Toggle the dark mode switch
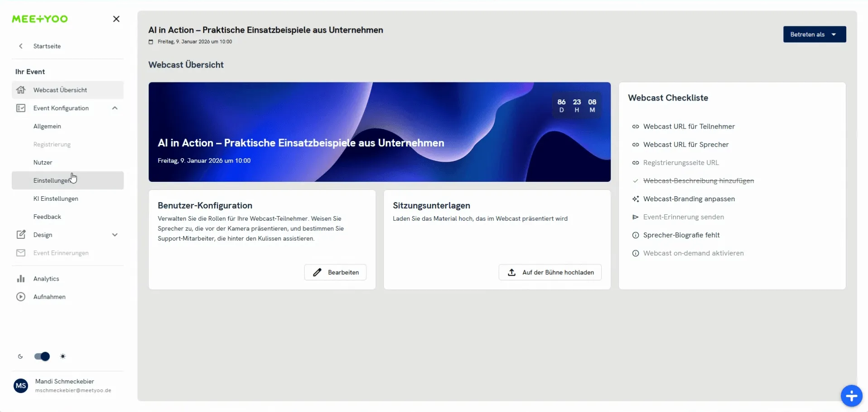Viewport: 868px width, 412px height. coord(41,356)
